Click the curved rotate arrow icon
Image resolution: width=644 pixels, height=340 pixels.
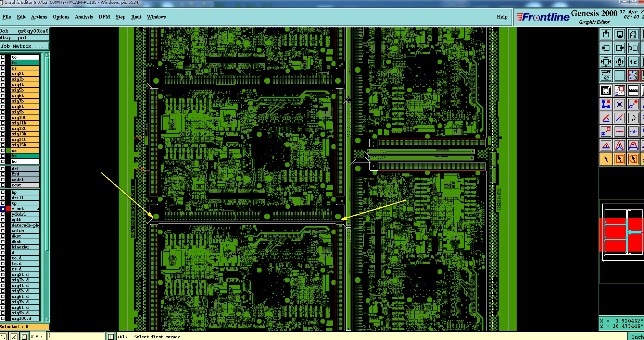click(x=633, y=118)
